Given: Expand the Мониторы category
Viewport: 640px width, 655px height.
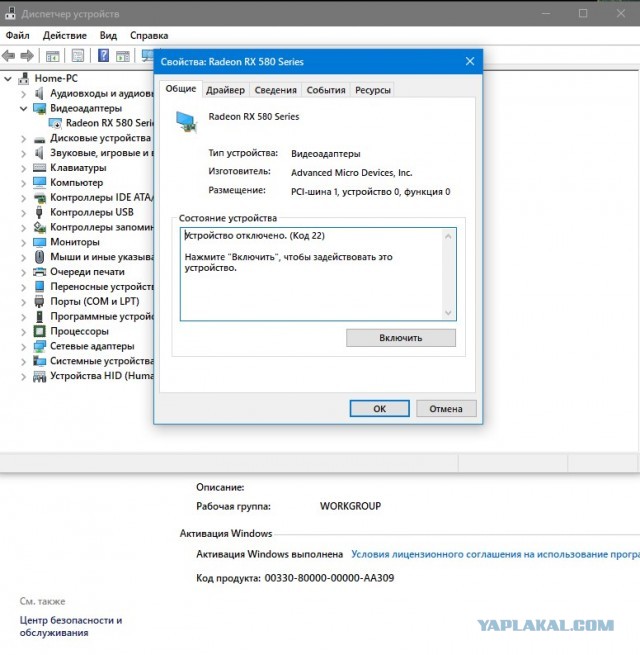Looking at the screenshot, I should [23, 243].
